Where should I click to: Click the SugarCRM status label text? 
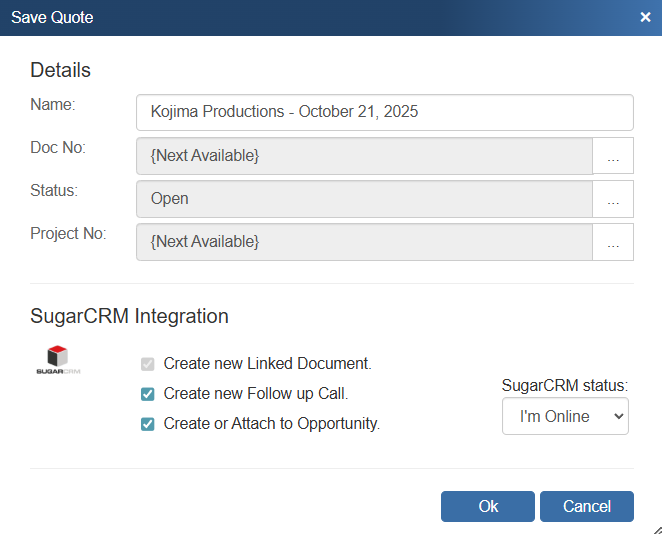(564, 386)
